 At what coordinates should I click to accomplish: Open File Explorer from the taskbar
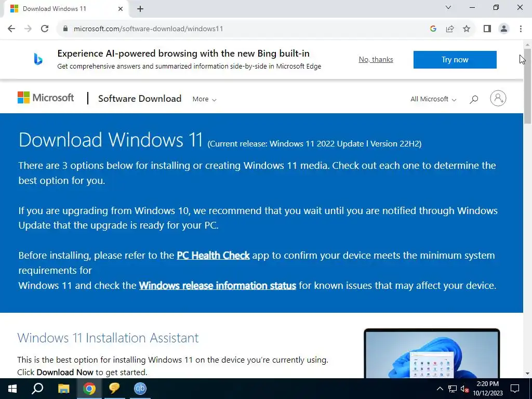(x=63, y=389)
